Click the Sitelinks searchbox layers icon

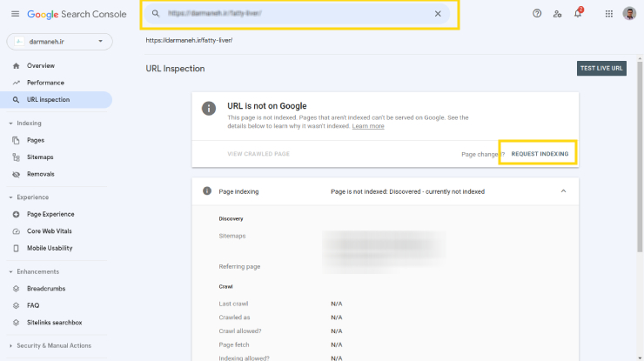pyautogui.click(x=16, y=323)
